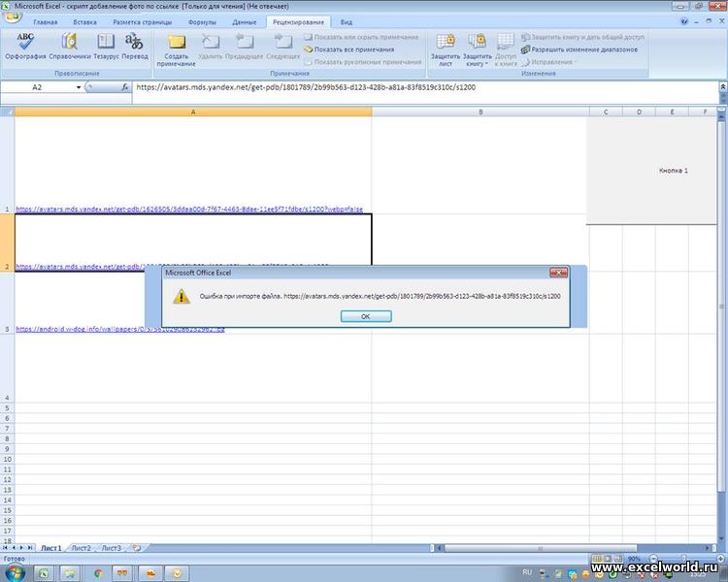Insert a new worksheet tab icon

click(x=136, y=548)
